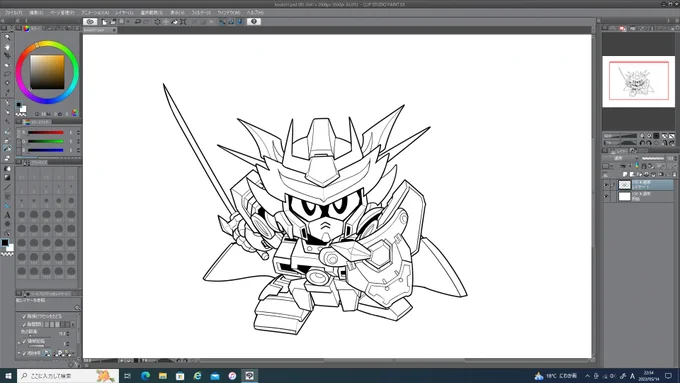This screenshot has width=680, height=383.
Task: Expand the 複数参照 options
Action: coord(19,353)
